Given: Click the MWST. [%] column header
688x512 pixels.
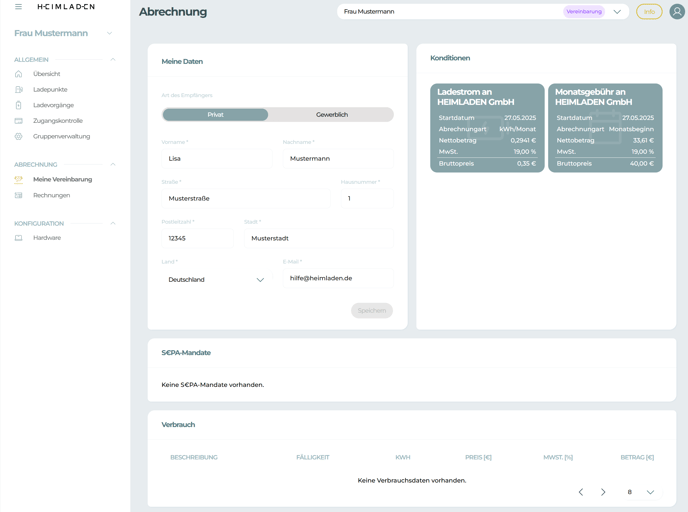Looking at the screenshot, I should [558, 457].
